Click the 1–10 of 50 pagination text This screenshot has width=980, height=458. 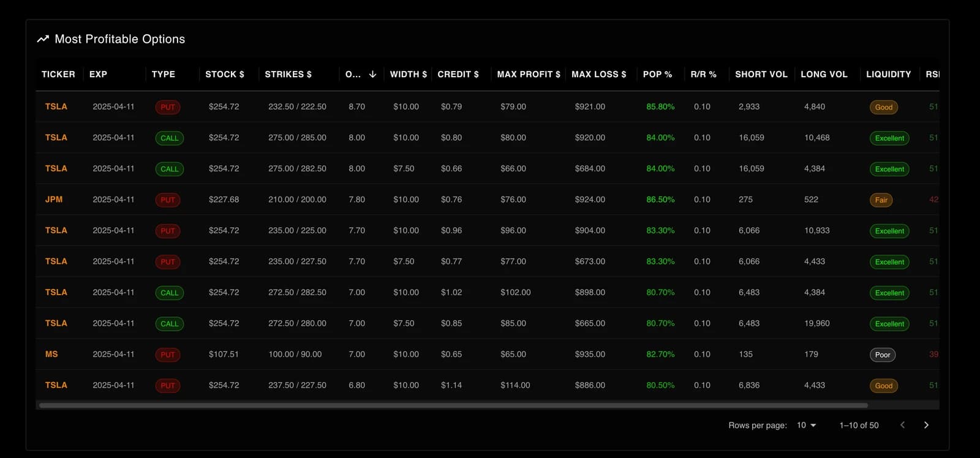[859, 425]
